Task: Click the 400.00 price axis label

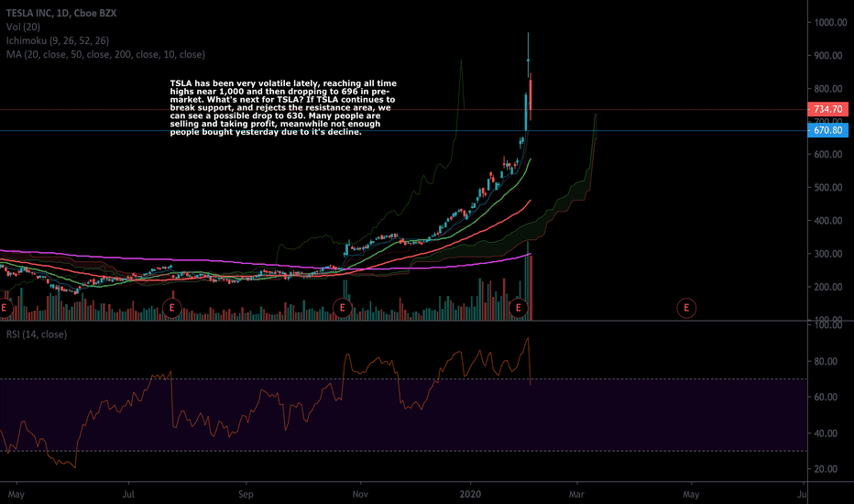Action: click(827, 221)
